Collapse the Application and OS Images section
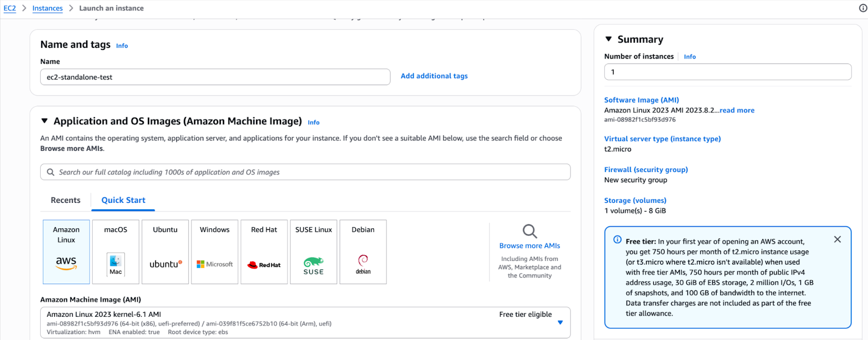Image resolution: width=868 pixels, height=340 pixels. coord(44,121)
